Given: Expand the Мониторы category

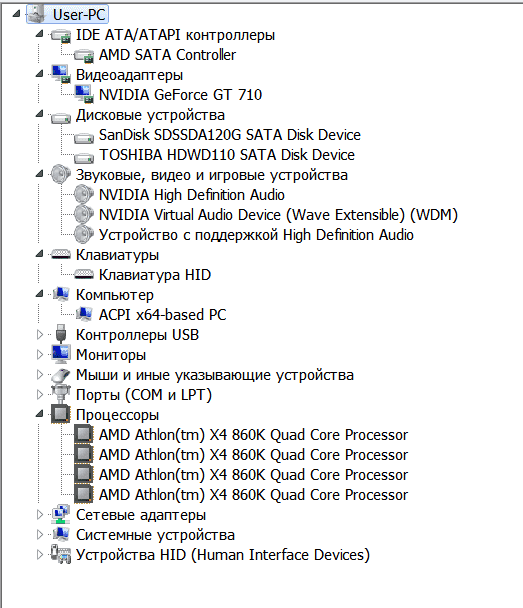Looking at the screenshot, I should pos(40,354).
